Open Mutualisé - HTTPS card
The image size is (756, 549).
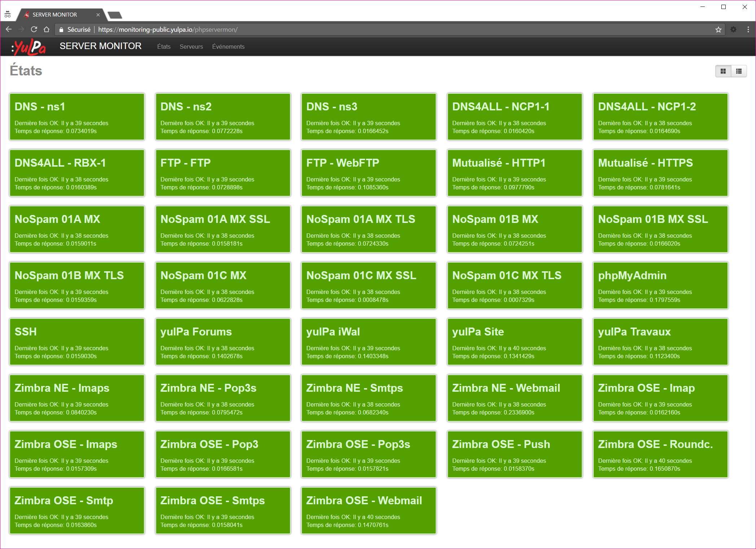(660, 173)
